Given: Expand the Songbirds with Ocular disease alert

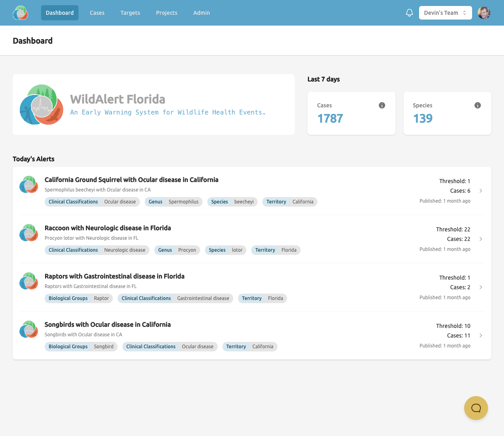Looking at the screenshot, I should tap(481, 335).
